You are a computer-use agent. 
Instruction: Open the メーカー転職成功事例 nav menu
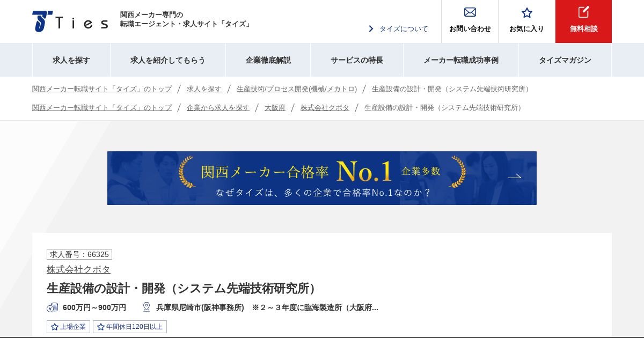click(x=461, y=60)
